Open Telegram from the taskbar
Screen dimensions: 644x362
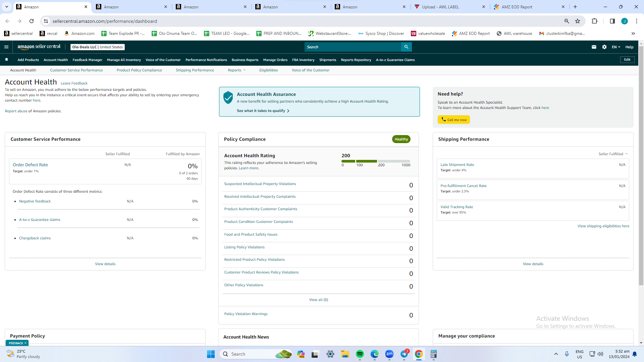405,354
